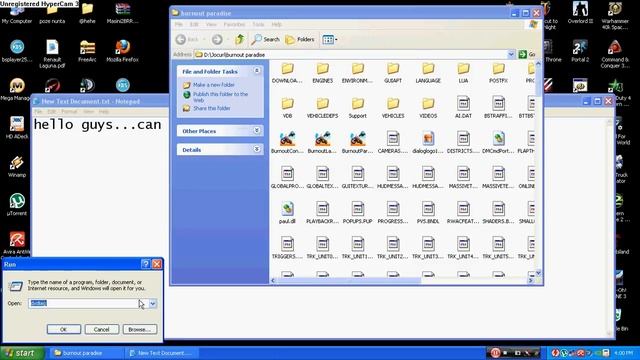Click the Explorer horizontal scrollbar
640x360 pixels.
[349, 280]
